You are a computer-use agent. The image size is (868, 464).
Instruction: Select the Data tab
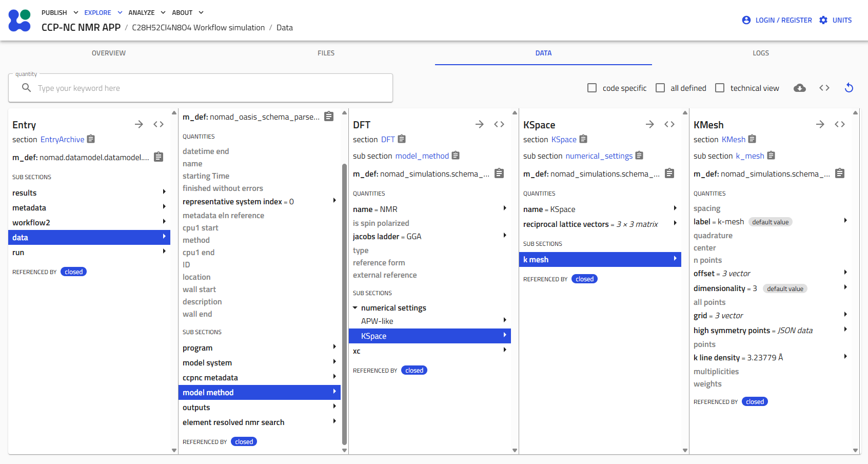tap(543, 53)
